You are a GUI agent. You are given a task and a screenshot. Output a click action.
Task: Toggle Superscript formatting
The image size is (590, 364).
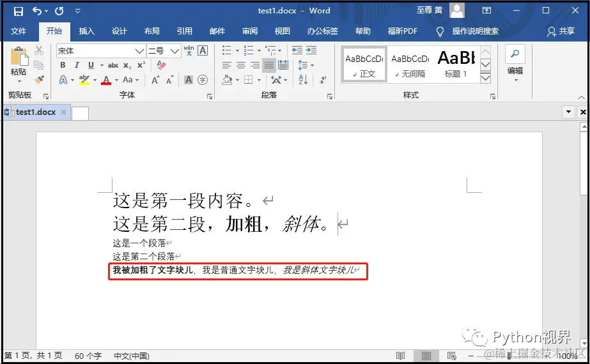pyautogui.click(x=141, y=65)
